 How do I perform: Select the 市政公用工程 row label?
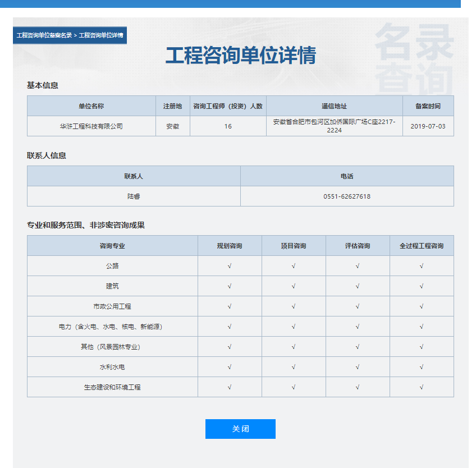[112, 306]
